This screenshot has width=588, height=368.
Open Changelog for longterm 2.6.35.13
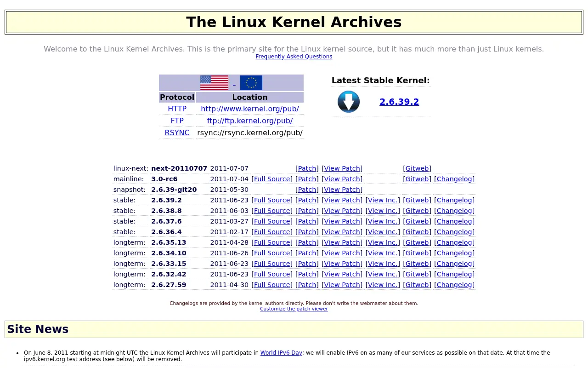point(454,242)
